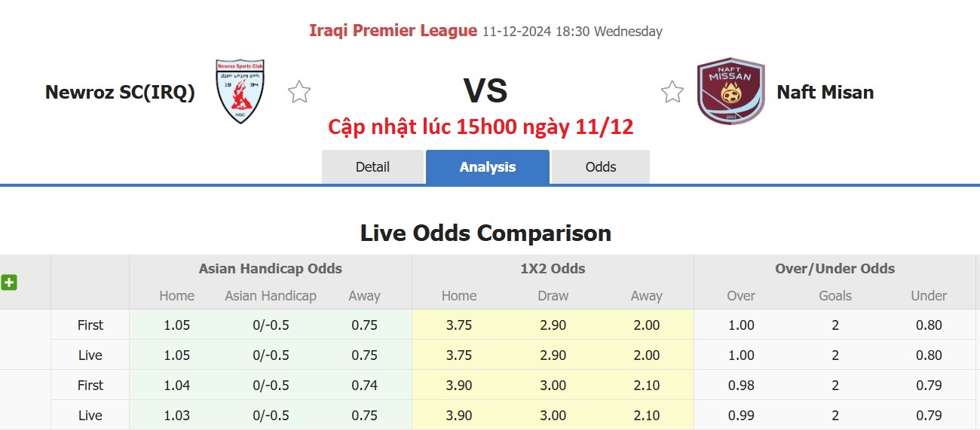Toggle favorite star beside Naft Misan

672,92
